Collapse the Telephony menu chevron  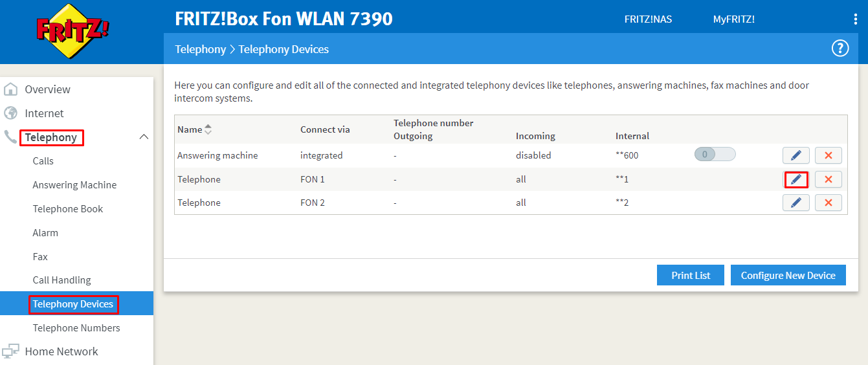[x=144, y=137]
